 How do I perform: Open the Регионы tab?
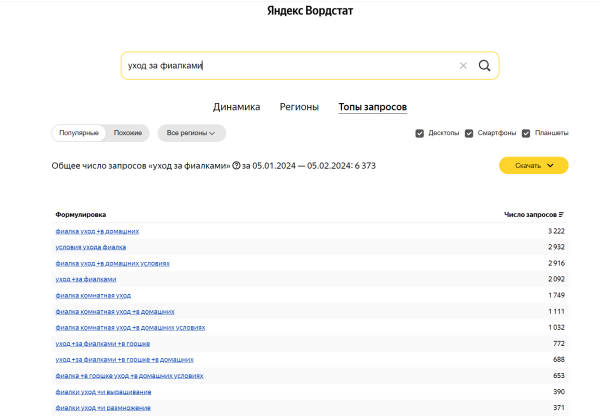299,107
